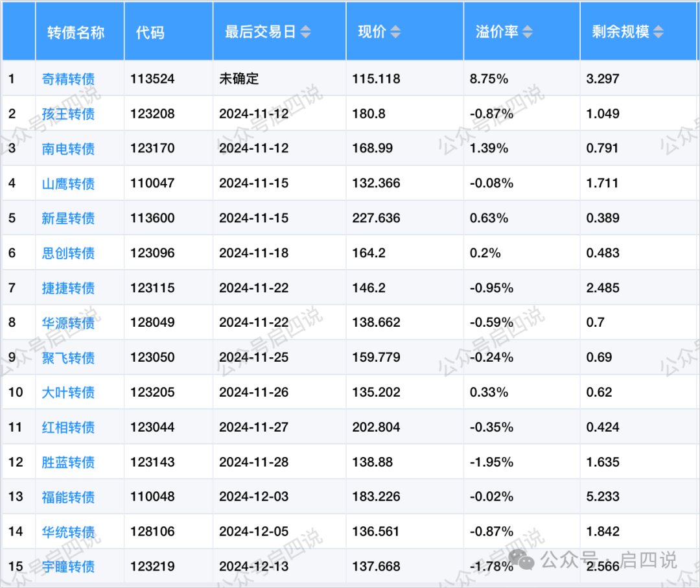
Task: Open the 奇精转债 bond link
Action: pos(67,78)
